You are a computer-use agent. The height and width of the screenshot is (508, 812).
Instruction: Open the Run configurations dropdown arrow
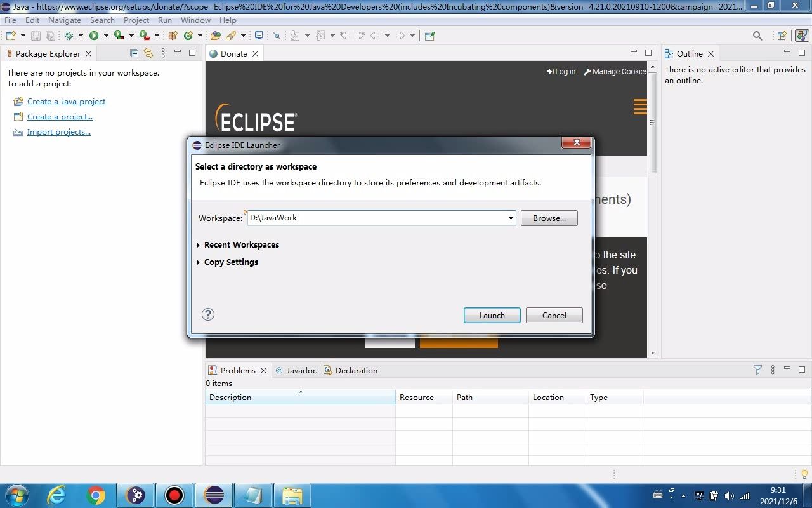[106, 36]
